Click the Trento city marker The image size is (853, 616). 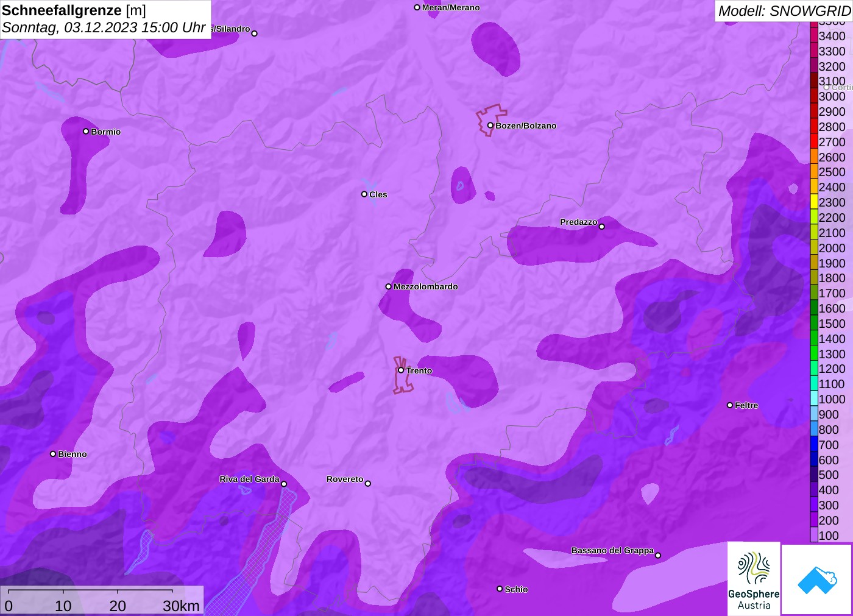pos(401,370)
